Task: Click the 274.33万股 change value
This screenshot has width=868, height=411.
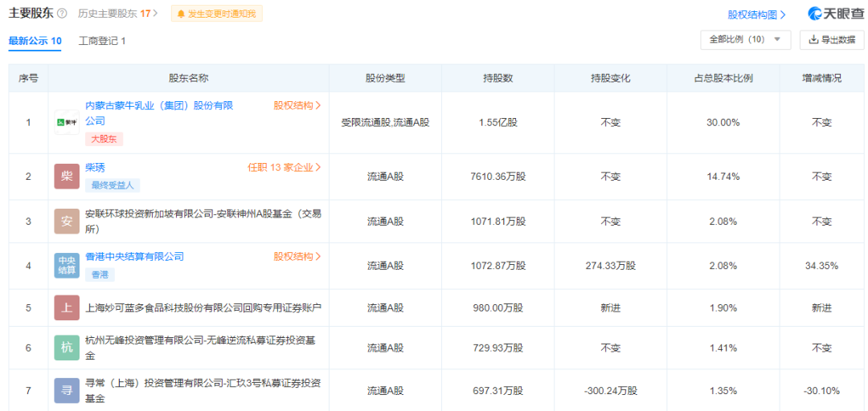Action: pos(611,266)
